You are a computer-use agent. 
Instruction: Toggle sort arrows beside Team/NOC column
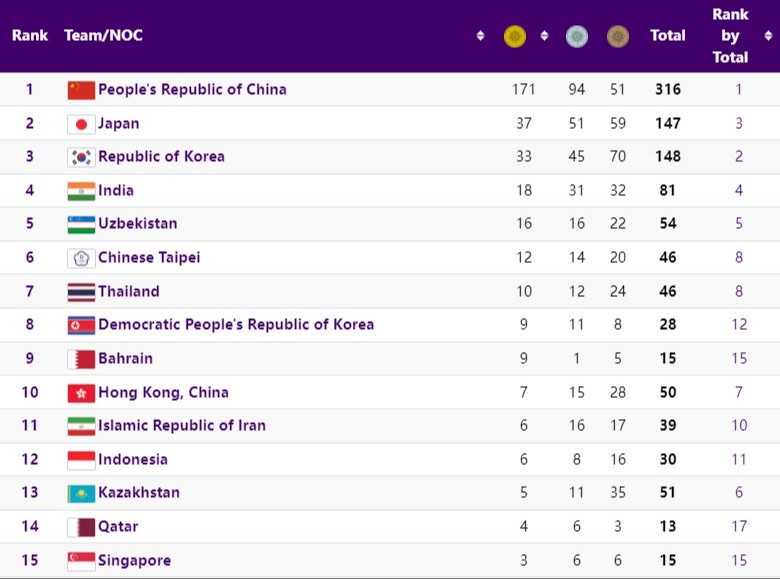(480, 36)
